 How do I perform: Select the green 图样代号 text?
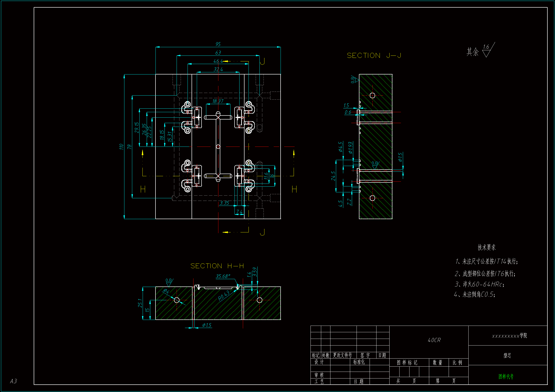(x=506, y=377)
